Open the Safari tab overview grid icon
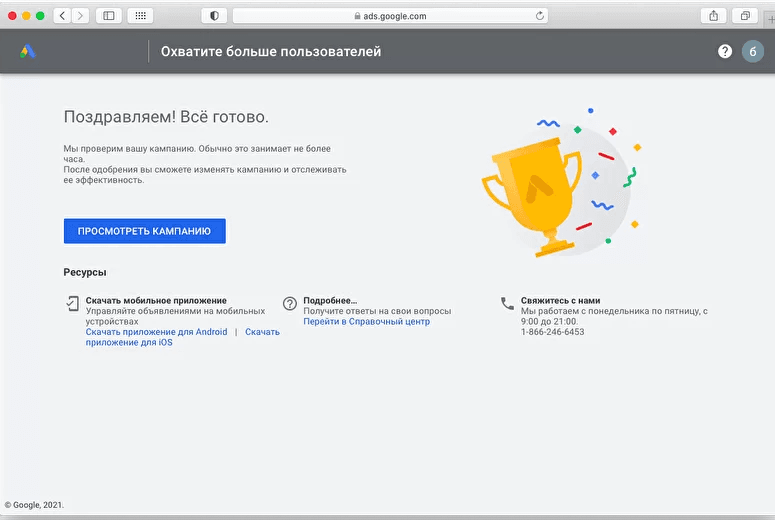The image size is (775, 520). (140, 16)
